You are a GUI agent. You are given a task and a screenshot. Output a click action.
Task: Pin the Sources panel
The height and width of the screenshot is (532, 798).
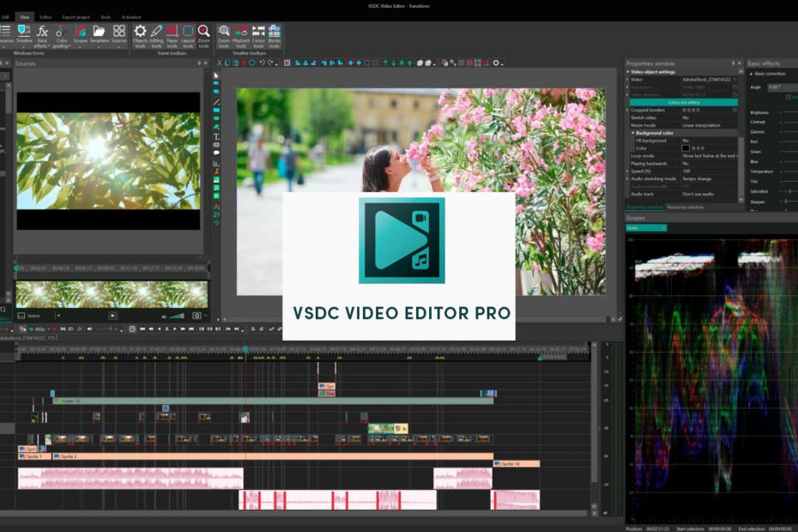tap(199, 63)
